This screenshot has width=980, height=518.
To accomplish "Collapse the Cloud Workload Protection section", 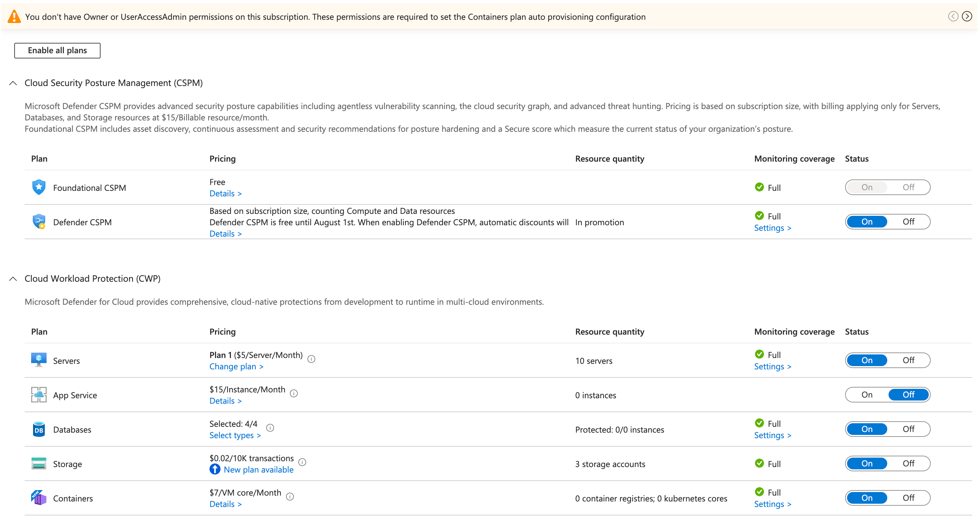I will (x=13, y=279).
